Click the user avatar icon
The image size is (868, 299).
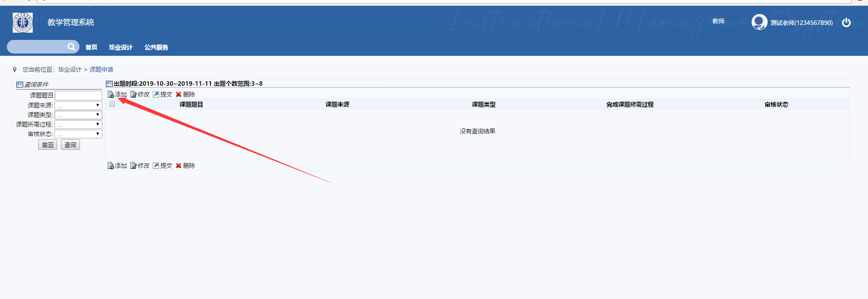click(759, 22)
